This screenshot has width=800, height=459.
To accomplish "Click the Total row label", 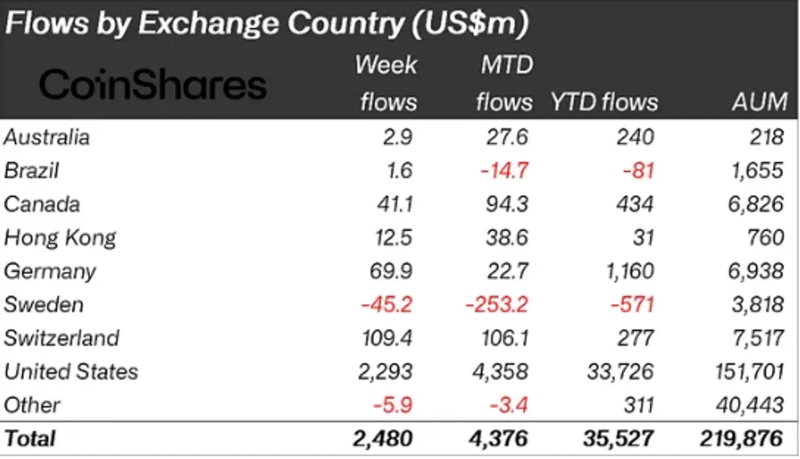I will tap(31, 438).
